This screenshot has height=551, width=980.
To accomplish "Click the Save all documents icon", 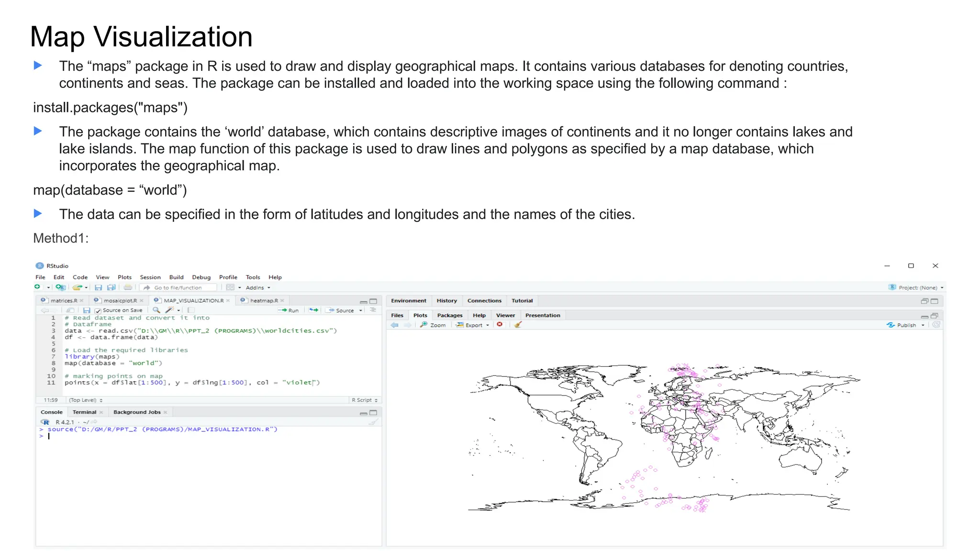I will (111, 287).
